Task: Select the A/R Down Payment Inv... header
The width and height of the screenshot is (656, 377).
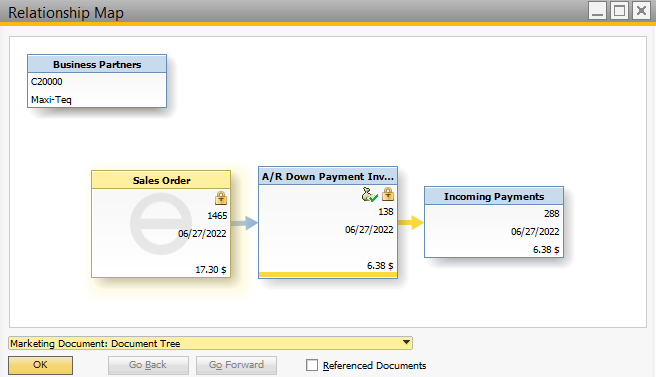Action: pos(328,177)
